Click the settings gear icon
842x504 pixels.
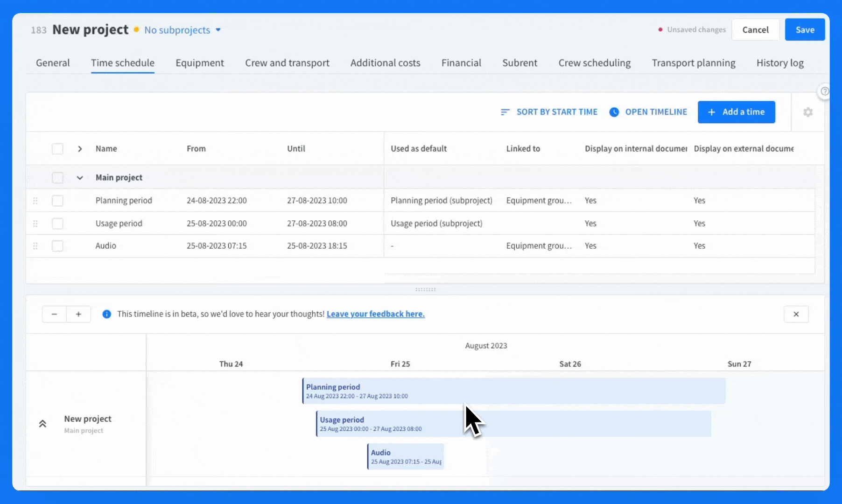pos(808,112)
